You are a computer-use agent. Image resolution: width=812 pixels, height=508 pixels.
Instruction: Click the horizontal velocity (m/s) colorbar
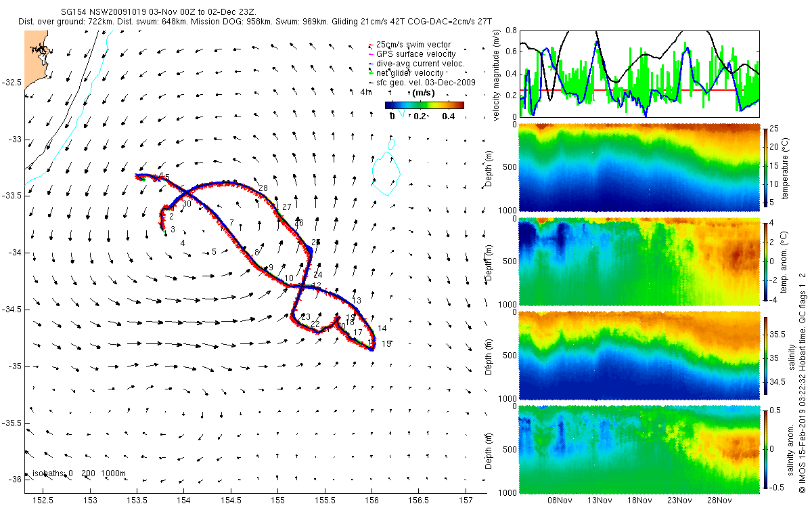point(424,105)
